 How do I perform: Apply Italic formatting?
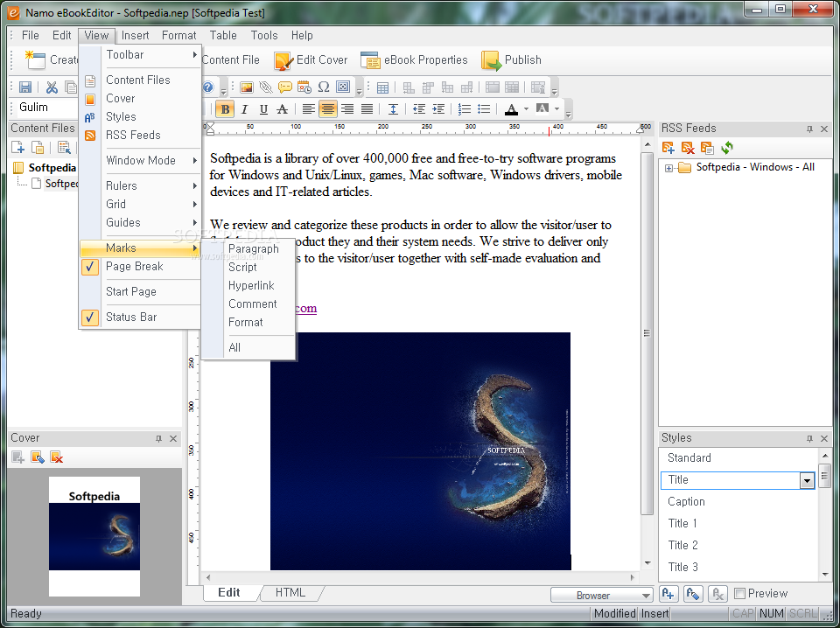[x=244, y=109]
